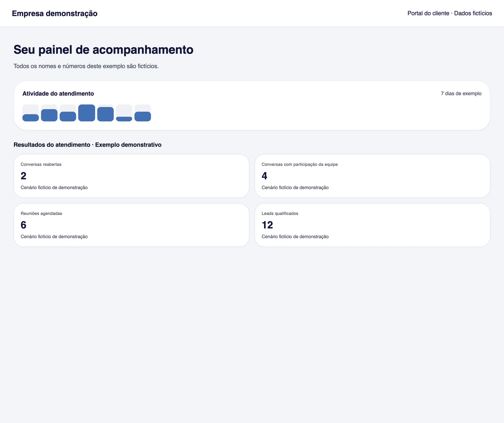
Task: Click the "Conversas com participação da equipe" label
Action: 300,165
